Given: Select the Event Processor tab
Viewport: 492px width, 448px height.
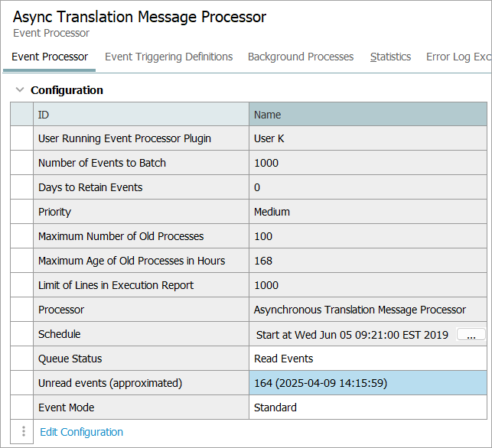Looking at the screenshot, I should pyautogui.click(x=50, y=57).
